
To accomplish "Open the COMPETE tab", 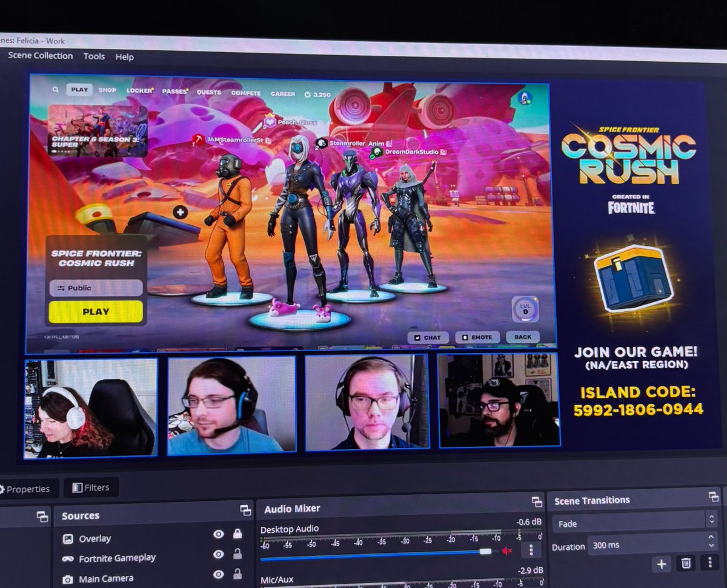I will tap(246, 93).
